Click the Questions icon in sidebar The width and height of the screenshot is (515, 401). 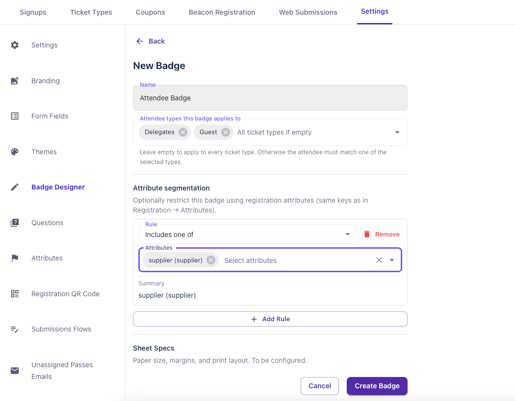coord(15,223)
